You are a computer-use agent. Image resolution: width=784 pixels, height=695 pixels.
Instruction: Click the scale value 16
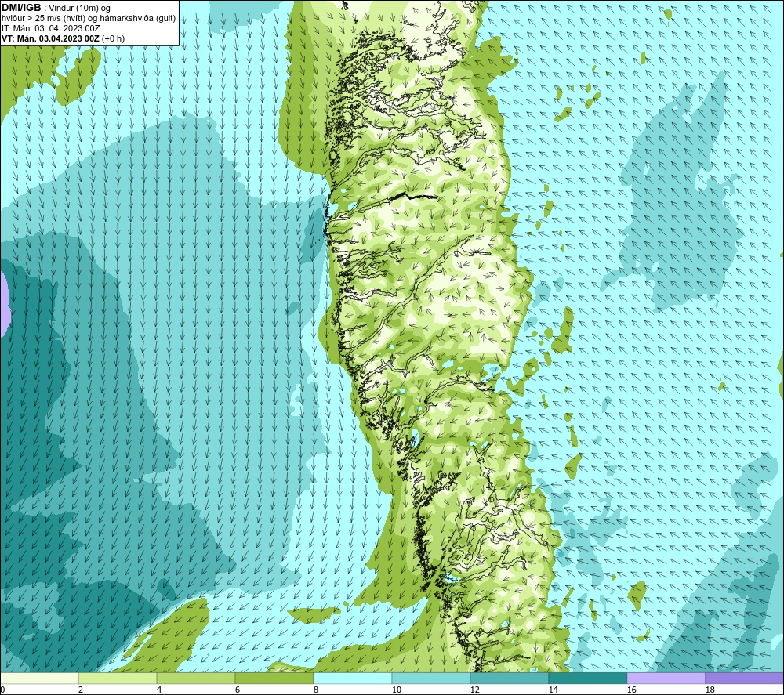click(x=631, y=690)
